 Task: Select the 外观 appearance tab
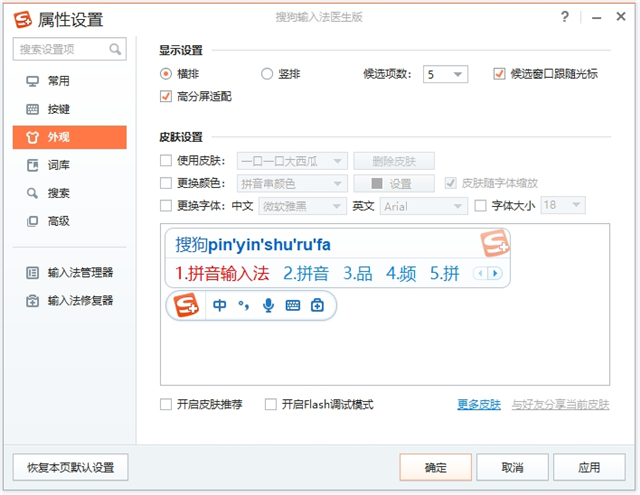click(69, 137)
